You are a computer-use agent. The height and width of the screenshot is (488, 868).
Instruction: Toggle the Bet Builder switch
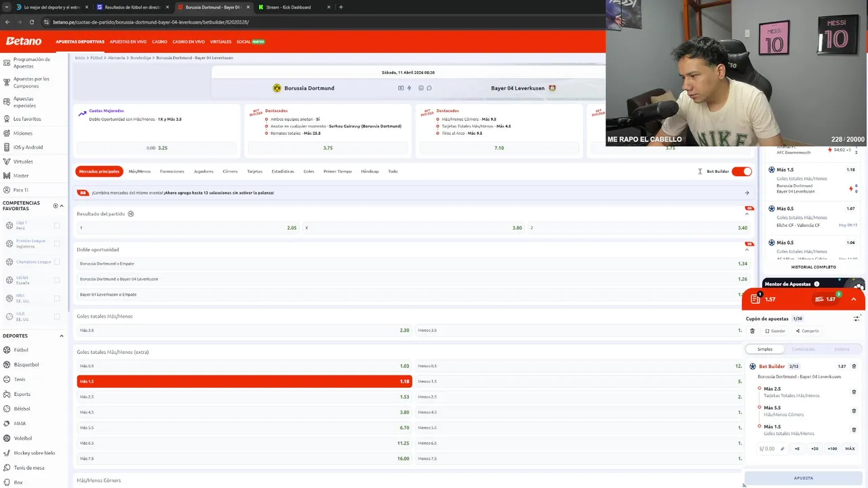click(x=741, y=171)
